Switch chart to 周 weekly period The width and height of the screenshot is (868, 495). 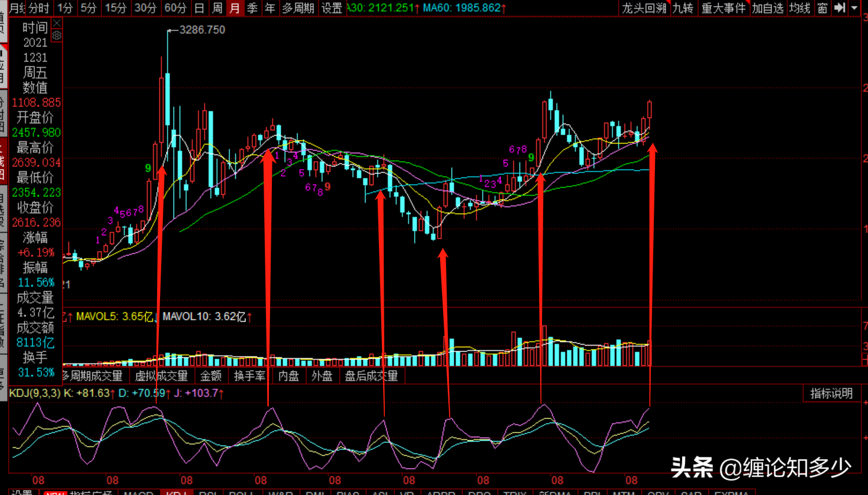pos(217,8)
